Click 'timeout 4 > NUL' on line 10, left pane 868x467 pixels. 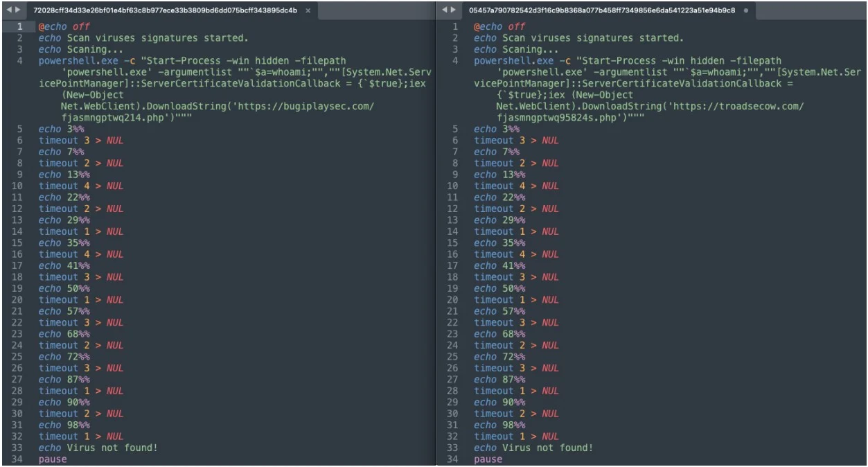point(81,186)
